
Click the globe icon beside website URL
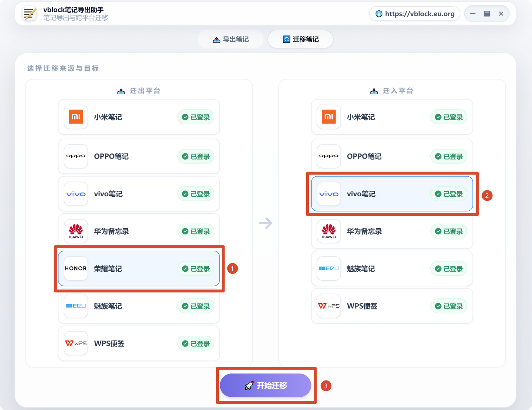(x=379, y=14)
